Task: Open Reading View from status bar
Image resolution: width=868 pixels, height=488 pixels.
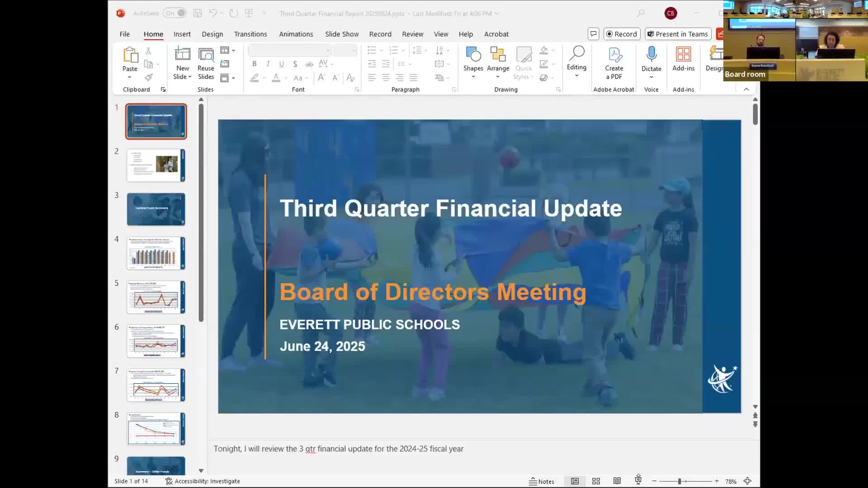Action: coord(617,481)
